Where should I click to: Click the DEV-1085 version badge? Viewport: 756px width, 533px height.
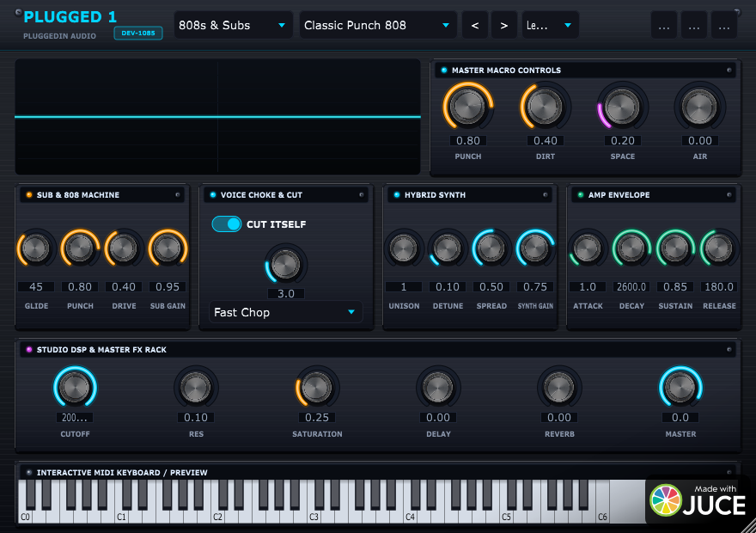138,34
